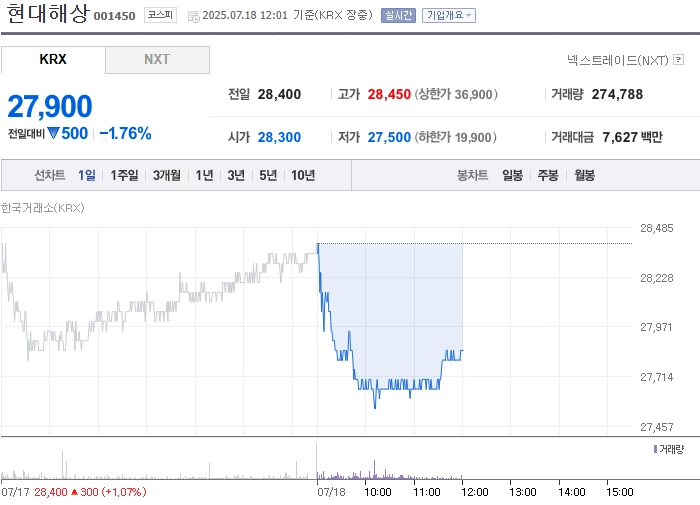Viewport: 700px width, 505px height.
Task: Click the lower limit 하한가 19,900
Action: pyautogui.click(x=456, y=137)
